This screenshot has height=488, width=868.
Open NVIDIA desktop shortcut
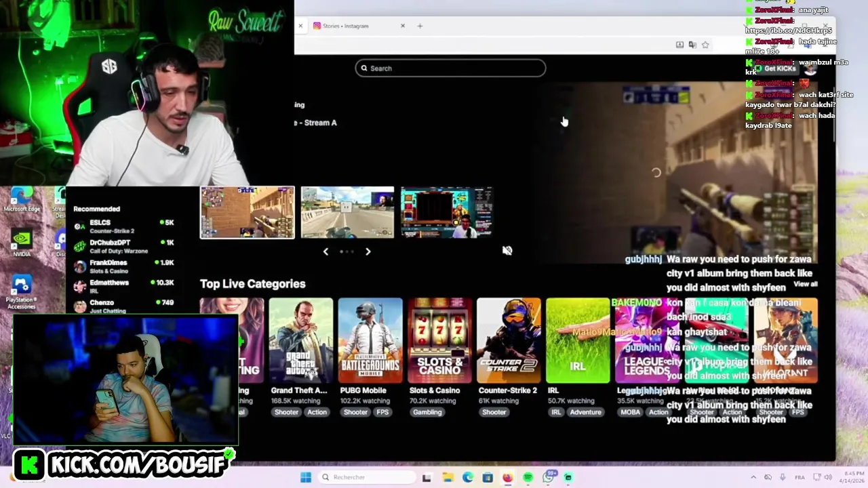tap(21, 243)
